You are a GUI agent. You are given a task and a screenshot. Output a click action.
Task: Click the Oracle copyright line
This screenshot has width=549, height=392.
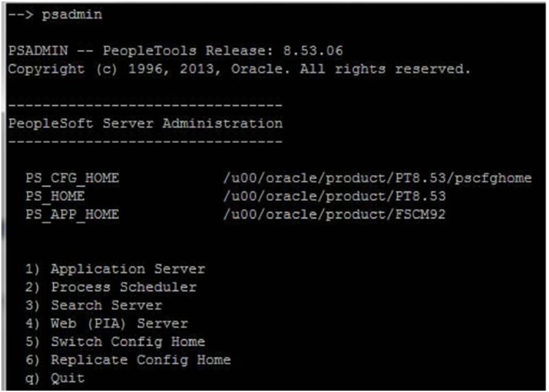coord(239,69)
